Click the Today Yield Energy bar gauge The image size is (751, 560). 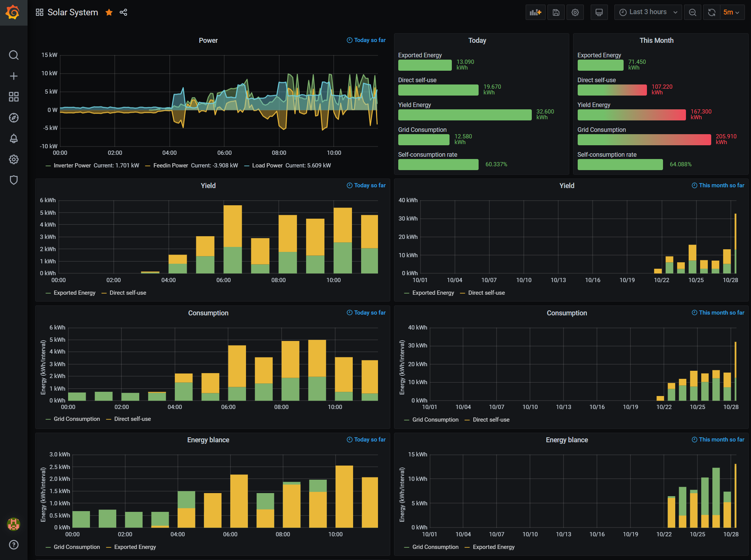[464, 115]
